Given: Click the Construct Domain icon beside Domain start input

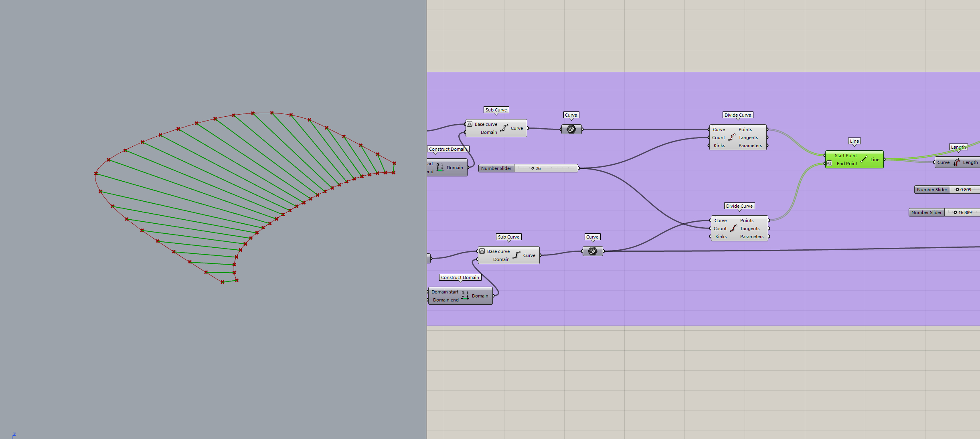Looking at the screenshot, I should tap(465, 295).
